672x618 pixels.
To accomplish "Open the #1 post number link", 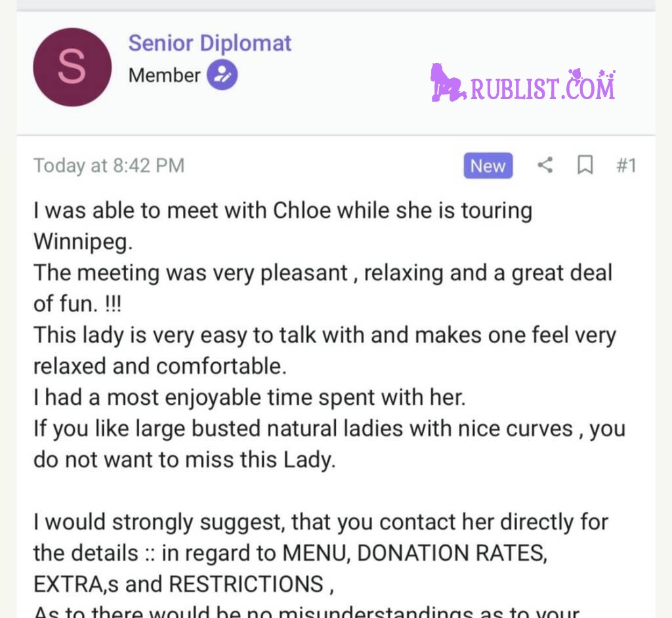I will (x=626, y=165).
